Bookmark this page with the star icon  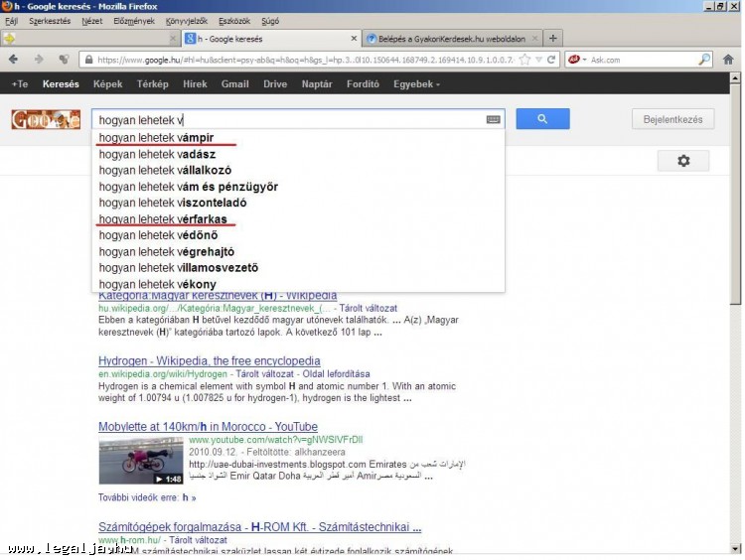(x=523, y=60)
